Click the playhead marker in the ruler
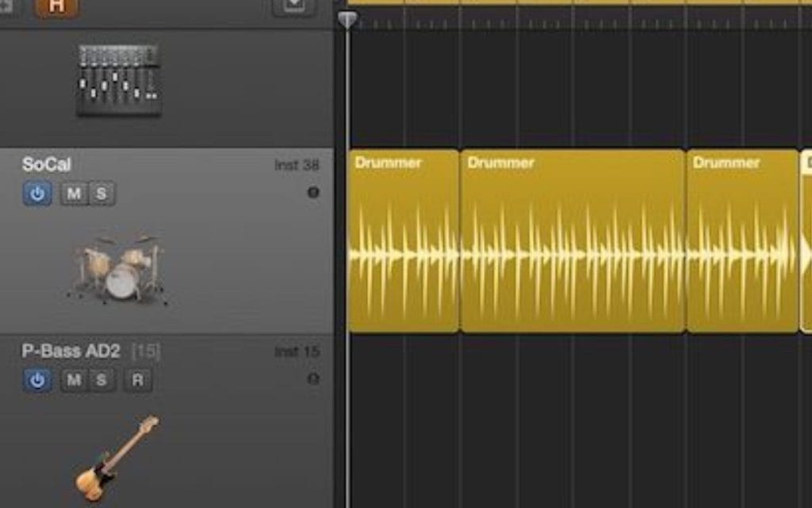 click(347, 19)
